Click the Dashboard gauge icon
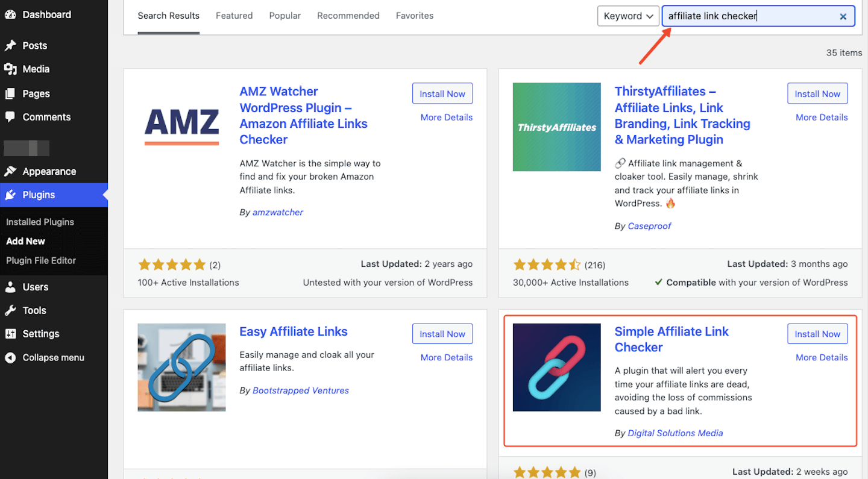Image resolution: width=868 pixels, height=479 pixels. 10,14
